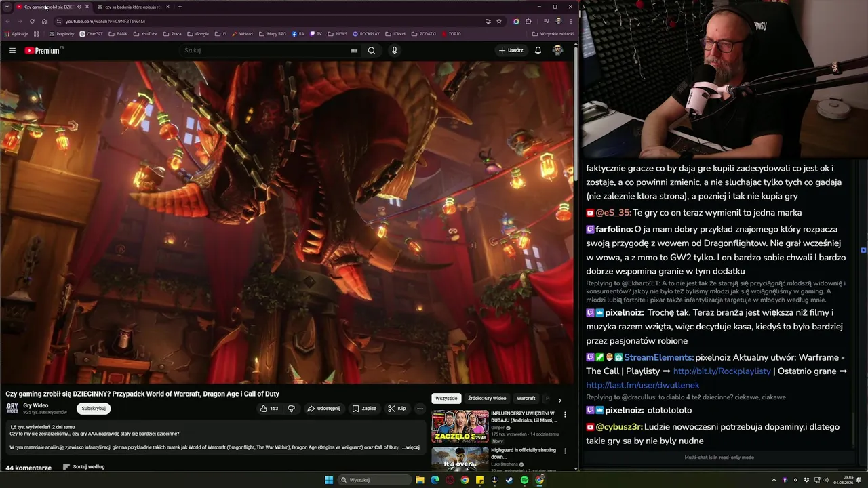Image resolution: width=868 pixels, height=488 pixels.
Task: Open options menu for INFLUENCERZY UWIĘZIENI video
Action: (565, 414)
